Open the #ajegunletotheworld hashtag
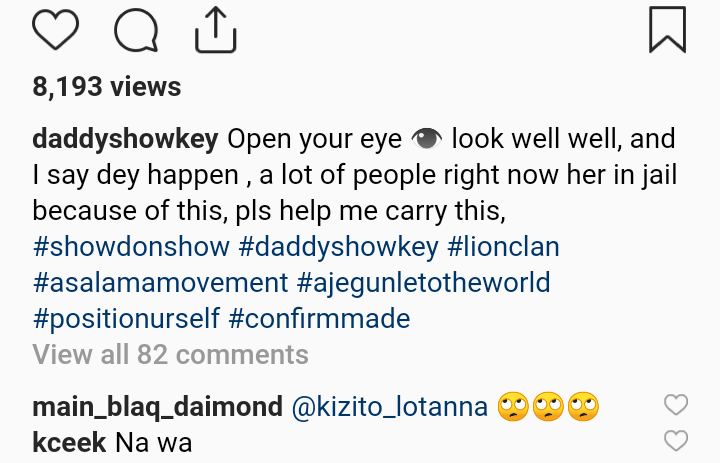 tap(423, 283)
